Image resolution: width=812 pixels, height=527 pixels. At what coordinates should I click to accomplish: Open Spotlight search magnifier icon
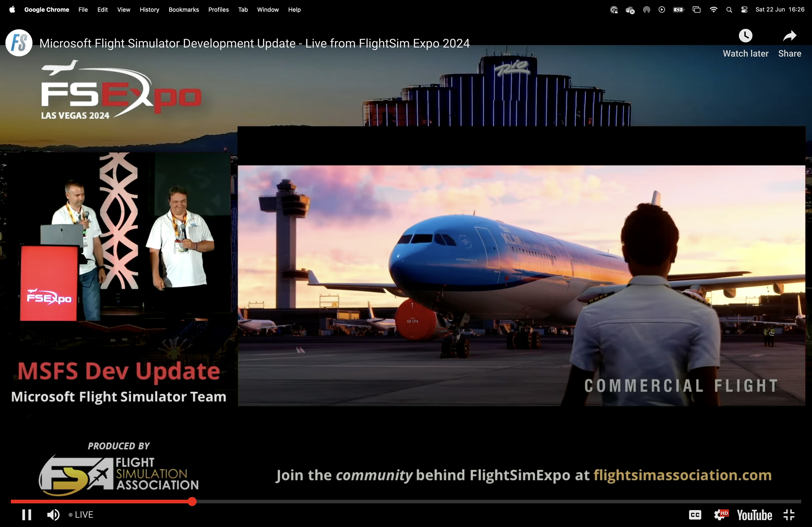pyautogui.click(x=729, y=9)
